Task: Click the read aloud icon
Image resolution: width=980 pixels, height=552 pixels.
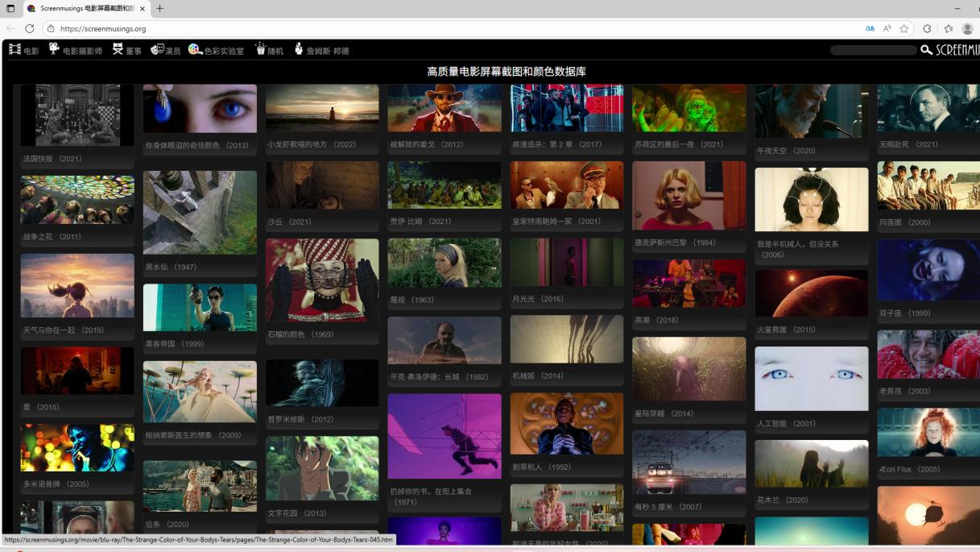Action: pyautogui.click(x=887, y=28)
